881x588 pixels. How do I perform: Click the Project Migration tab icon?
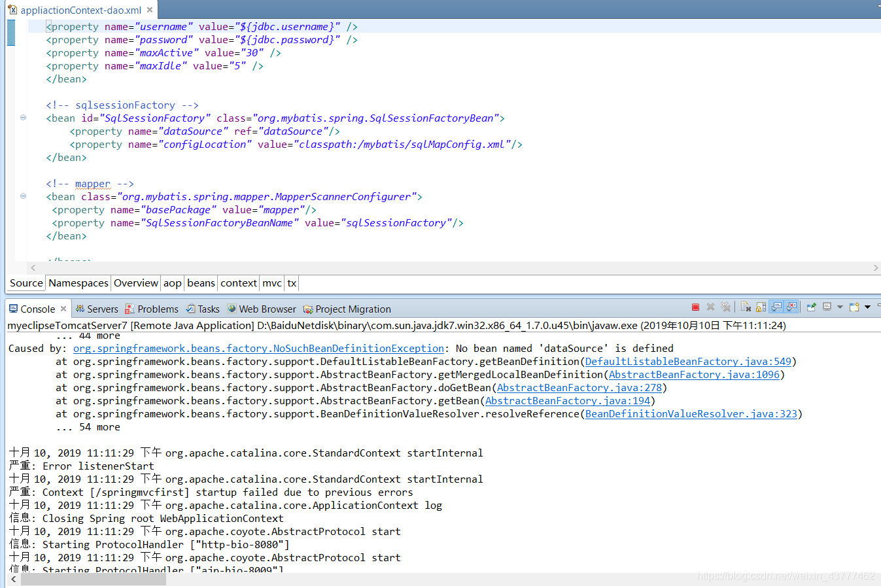[x=308, y=309]
